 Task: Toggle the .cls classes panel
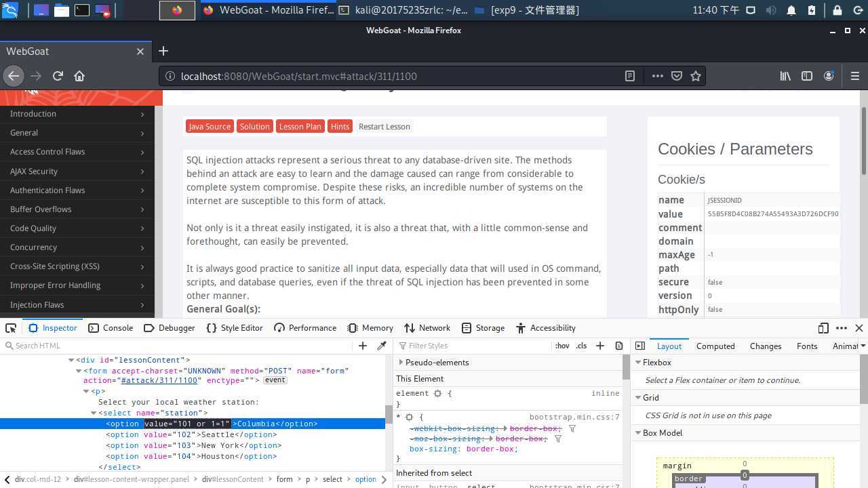(x=581, y=346)
